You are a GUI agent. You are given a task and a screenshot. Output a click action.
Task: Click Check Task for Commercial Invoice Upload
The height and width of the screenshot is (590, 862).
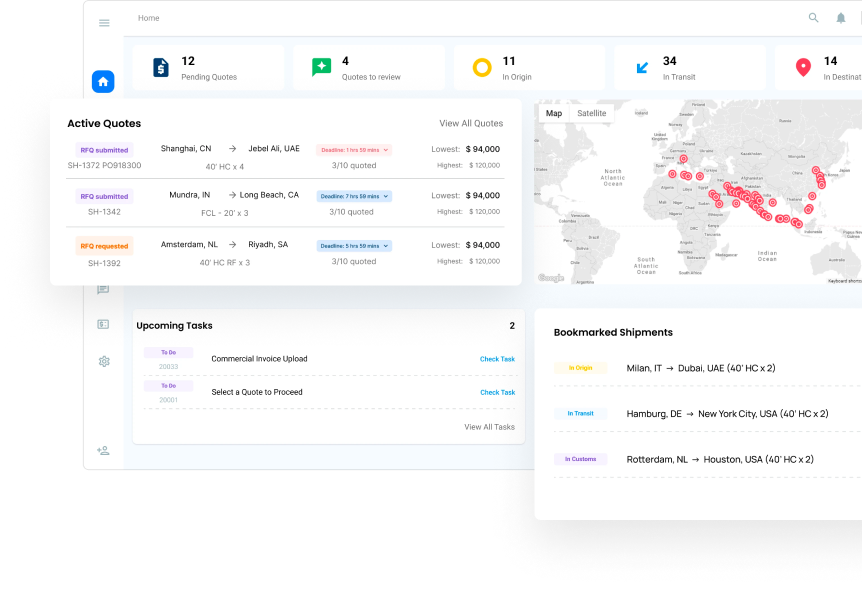click(x=497, y=359)
